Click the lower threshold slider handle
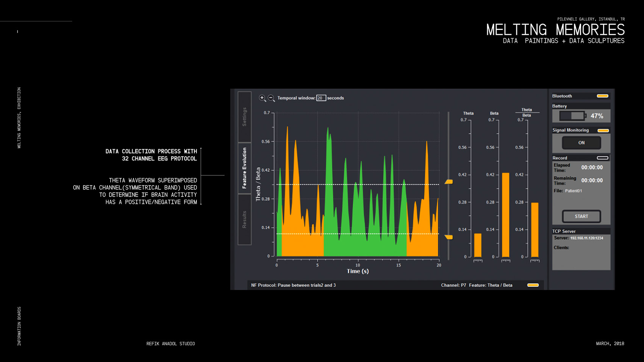The image size is (644, 362). [x=449, y=237]
